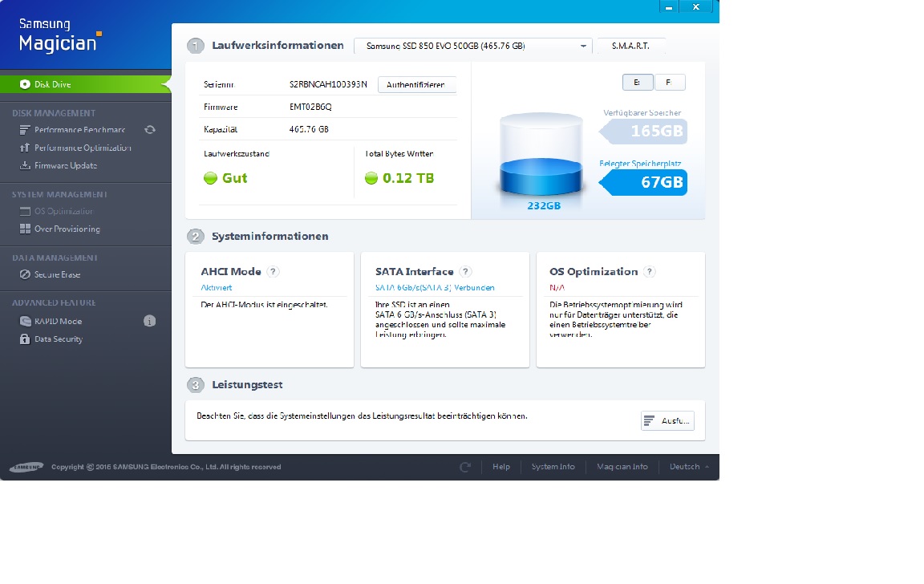Image resolution: width=924 pixels, height=584 pixels.
Task: Click the disk cylinder usage graphic
Action: (x=541, y=154)
